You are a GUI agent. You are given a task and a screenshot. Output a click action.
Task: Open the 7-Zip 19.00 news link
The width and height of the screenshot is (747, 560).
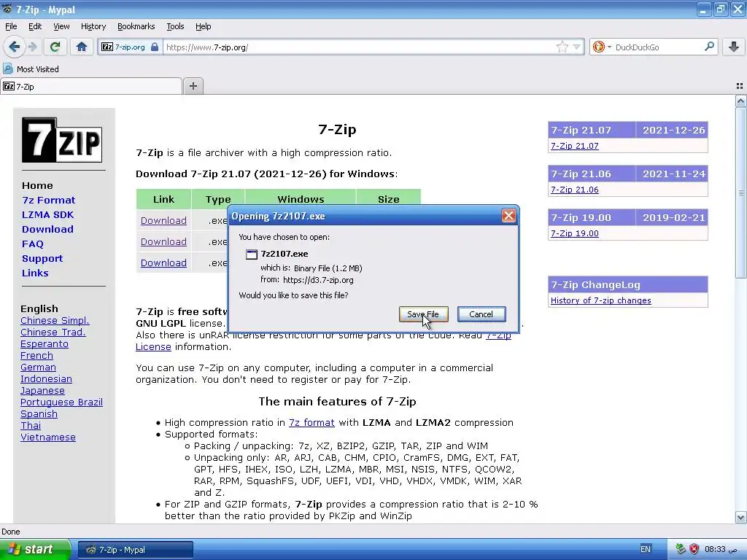click(575, 233)
